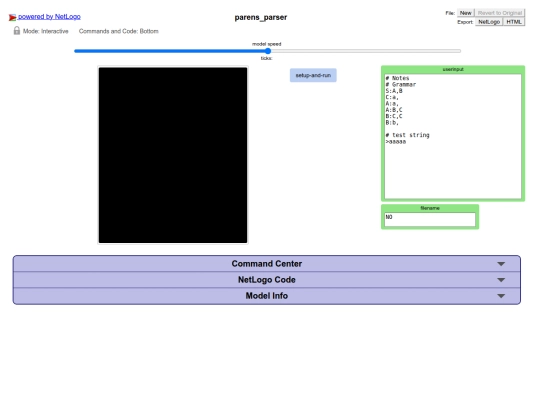
Task: Adjust the model speed slider handle
Action: [x=268, y=51]
